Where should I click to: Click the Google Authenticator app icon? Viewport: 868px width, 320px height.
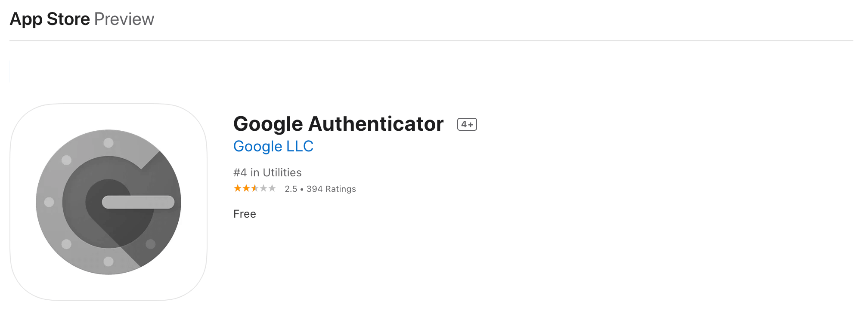[x=108, y=202]
